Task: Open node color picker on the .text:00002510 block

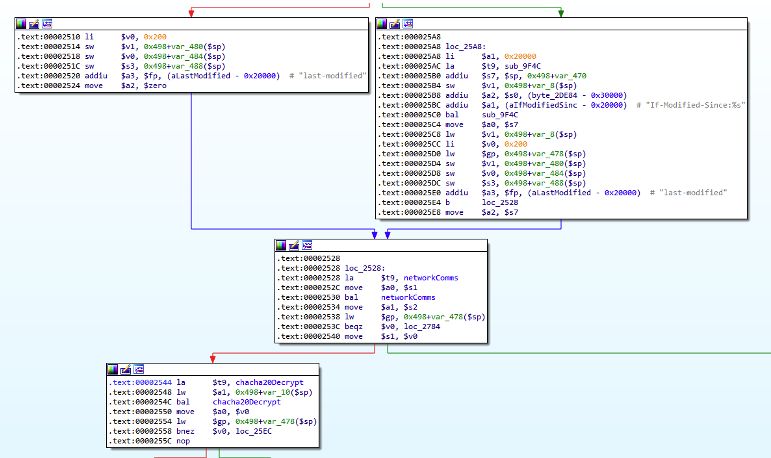Action: click(x=21, y=24)
